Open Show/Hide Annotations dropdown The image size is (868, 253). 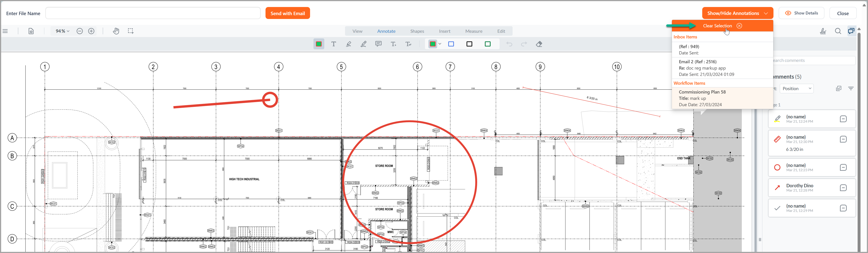click(737, 13)
